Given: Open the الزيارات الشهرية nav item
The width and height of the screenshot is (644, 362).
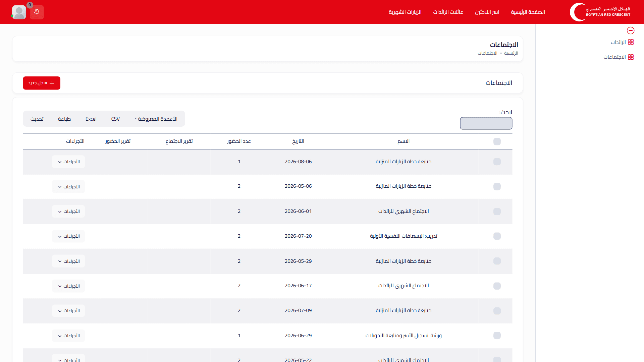Looking at the screenshot, I should tap(405, 12).
